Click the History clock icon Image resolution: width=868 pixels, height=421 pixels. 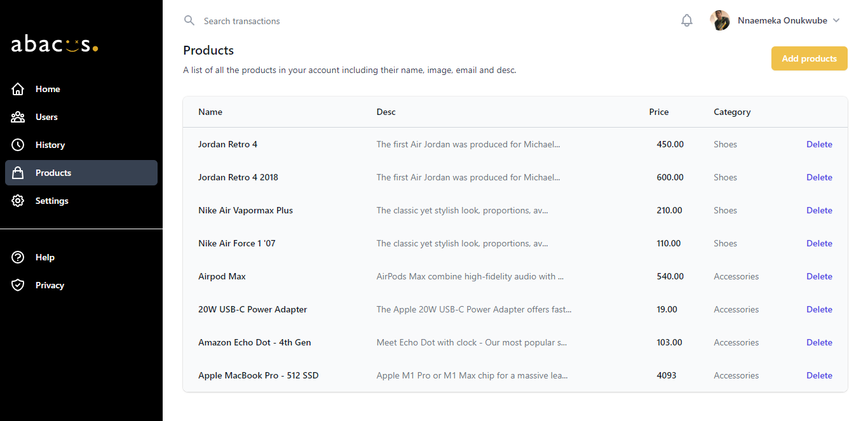(x=18, y=145)
